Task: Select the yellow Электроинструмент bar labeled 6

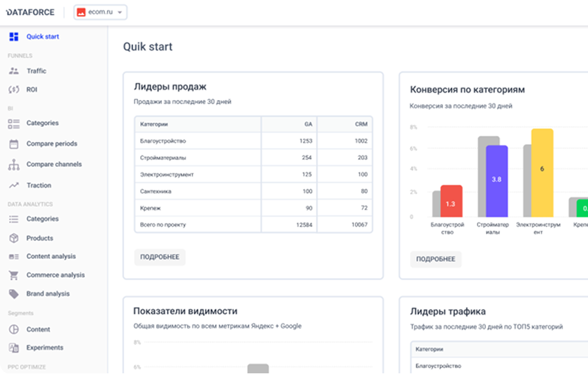Action: (542, 173)
